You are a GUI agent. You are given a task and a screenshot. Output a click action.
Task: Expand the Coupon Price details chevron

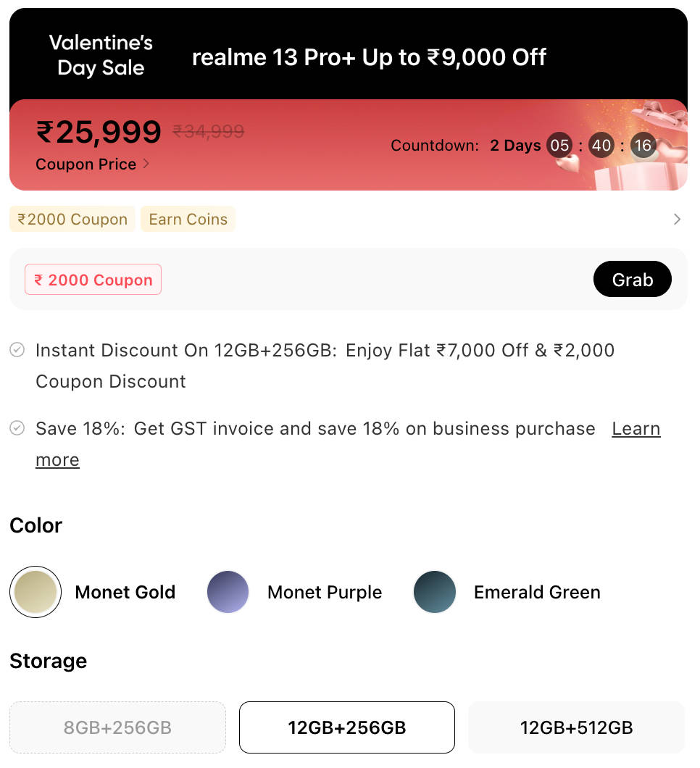pos(146,164)
